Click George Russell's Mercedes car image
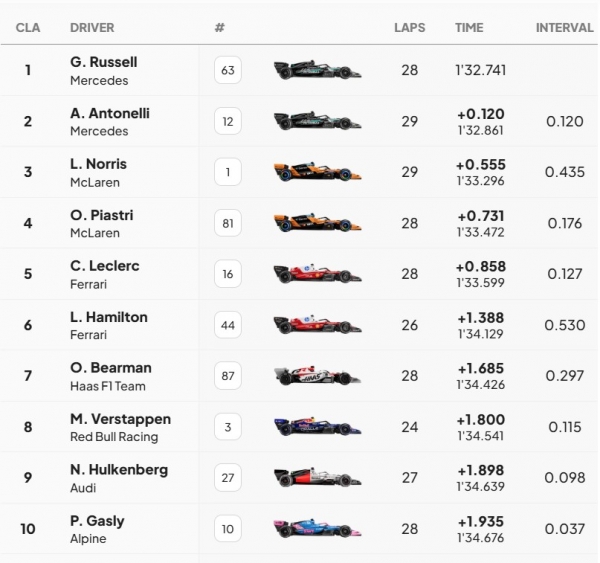The image size is (600, 563). pos(317,70)
